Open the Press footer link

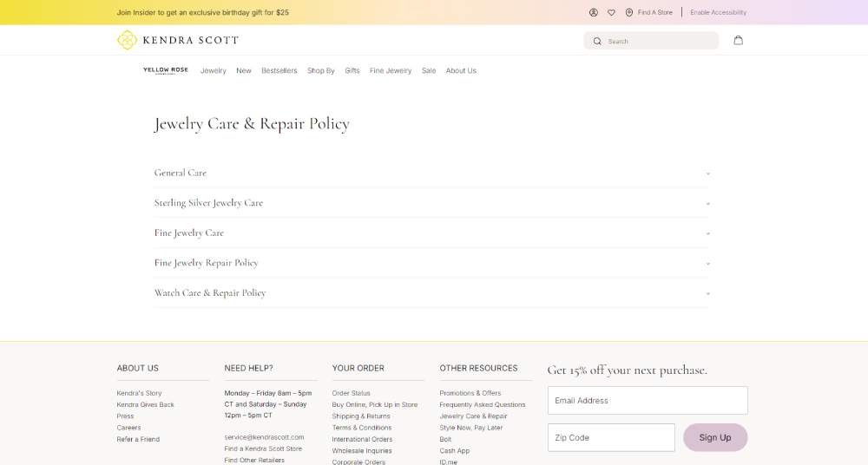pyautogui.click(x=125, y=416)
